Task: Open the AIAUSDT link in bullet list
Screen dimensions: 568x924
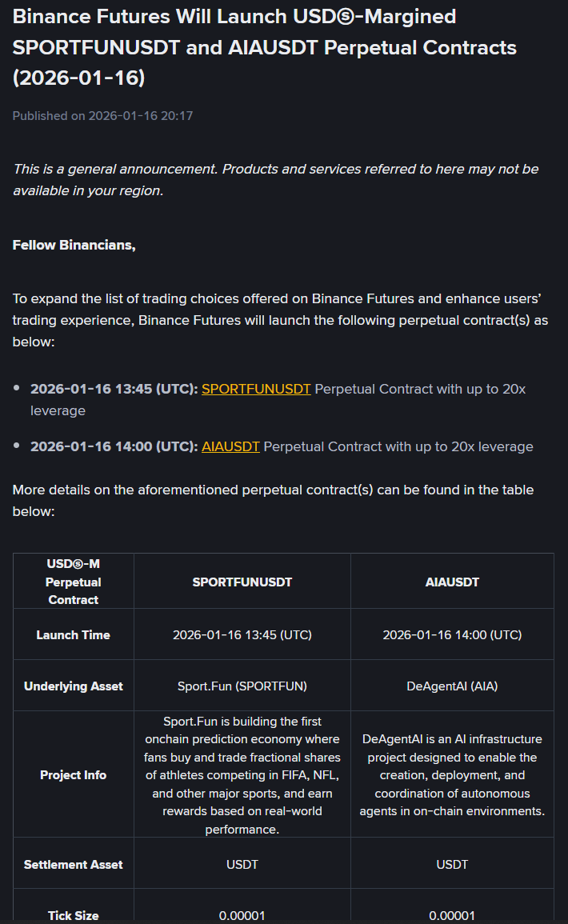Action: [x=230, y=446]
